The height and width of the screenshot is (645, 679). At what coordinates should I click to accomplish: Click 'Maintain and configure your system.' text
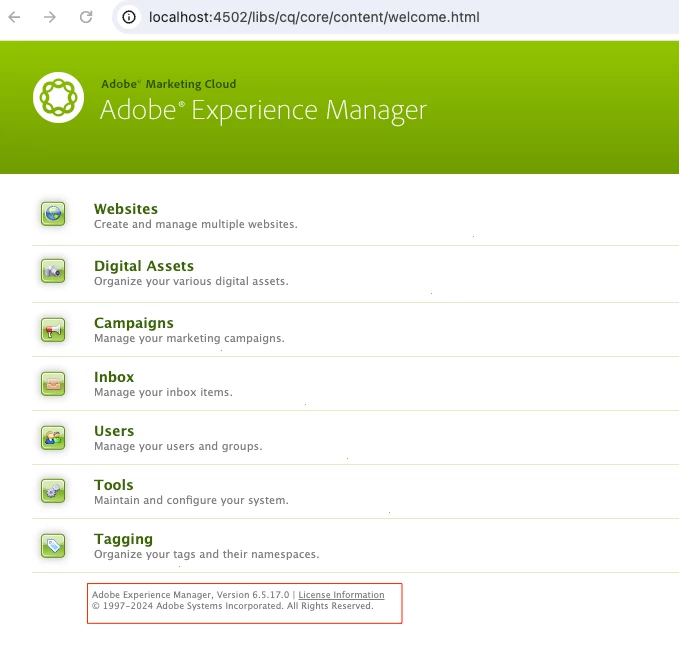[x=191, y=500]
